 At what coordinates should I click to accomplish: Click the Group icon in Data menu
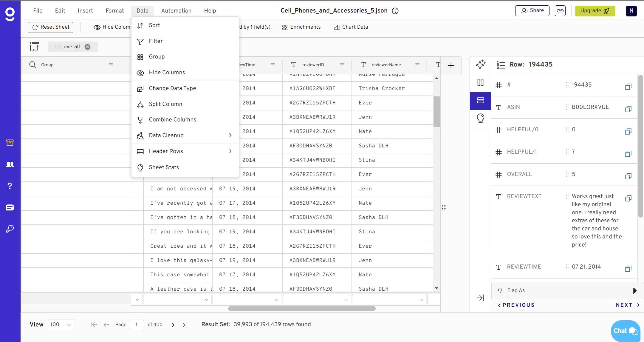coord(140,57)
